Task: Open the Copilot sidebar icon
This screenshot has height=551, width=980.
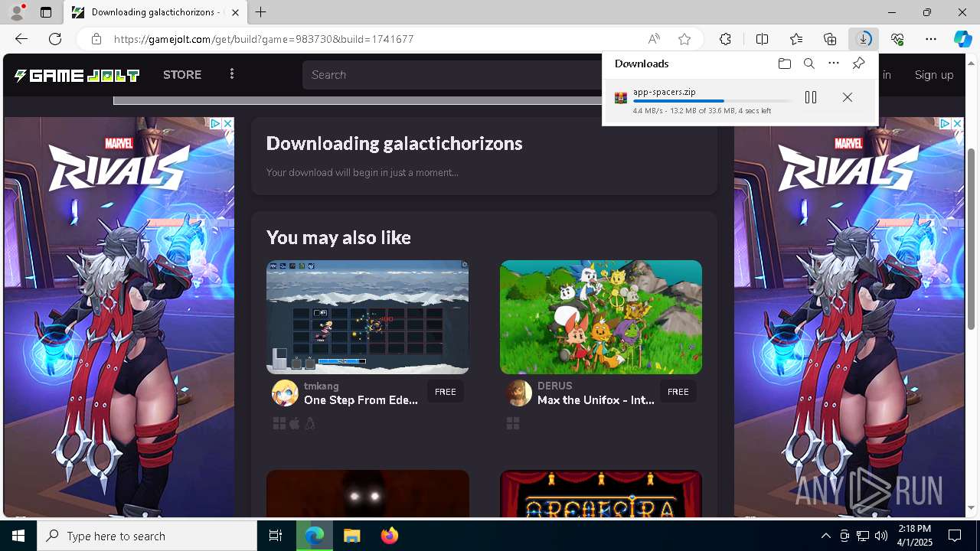Action: click(x=963, y=39)
